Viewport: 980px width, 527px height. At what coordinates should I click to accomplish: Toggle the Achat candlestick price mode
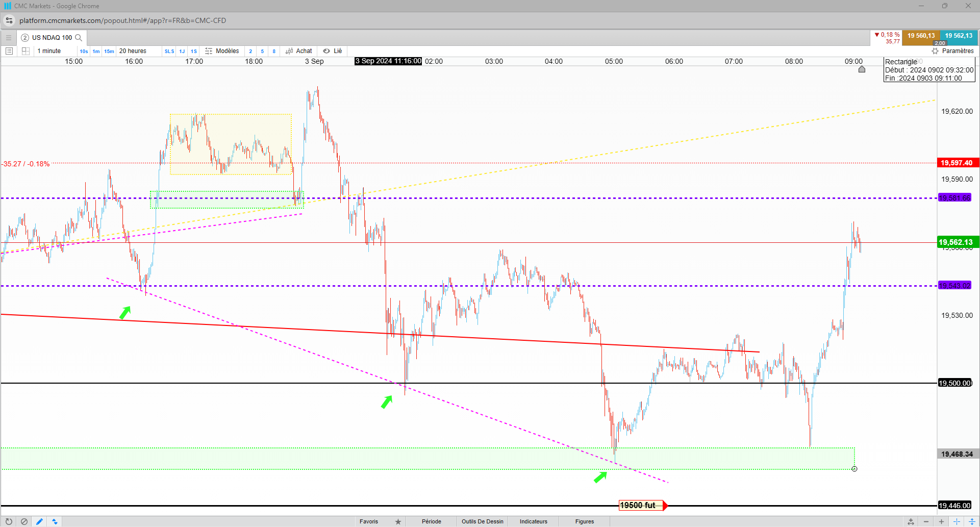pyautogui.click(x=299, y=51)
